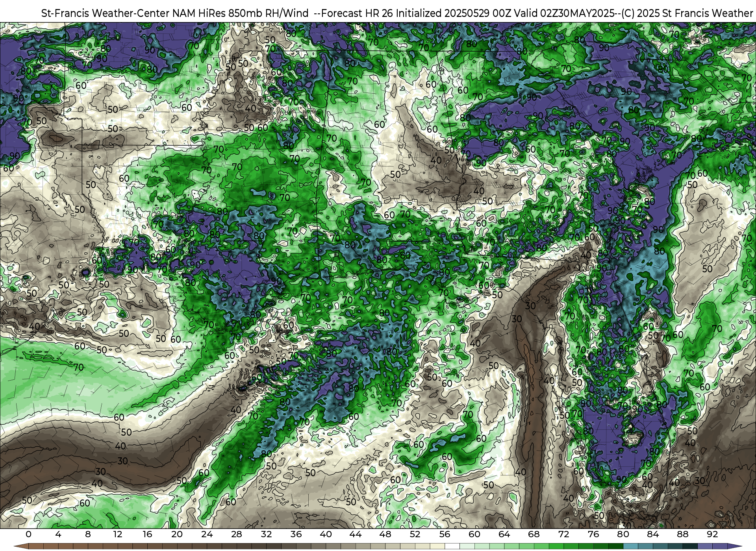Image resolution: width=756 pixels, height=551 pixels.
Task: Click colorbar tick label 36
Action: (296, 534)
